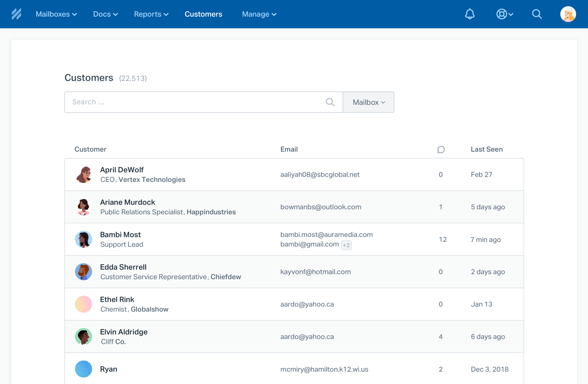Expand the Manage menu

pyautogui.click(x=259, y=14)
